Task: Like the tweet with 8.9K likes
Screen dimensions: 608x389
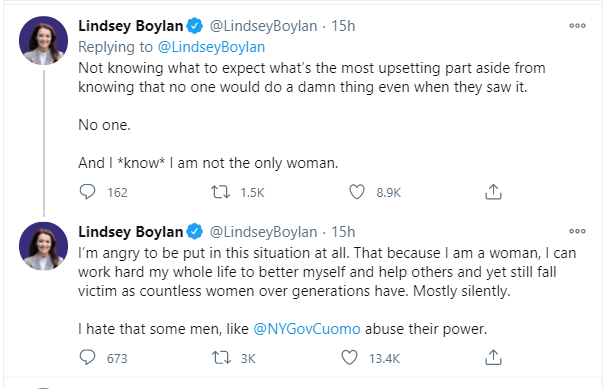Action: [357, 192]
